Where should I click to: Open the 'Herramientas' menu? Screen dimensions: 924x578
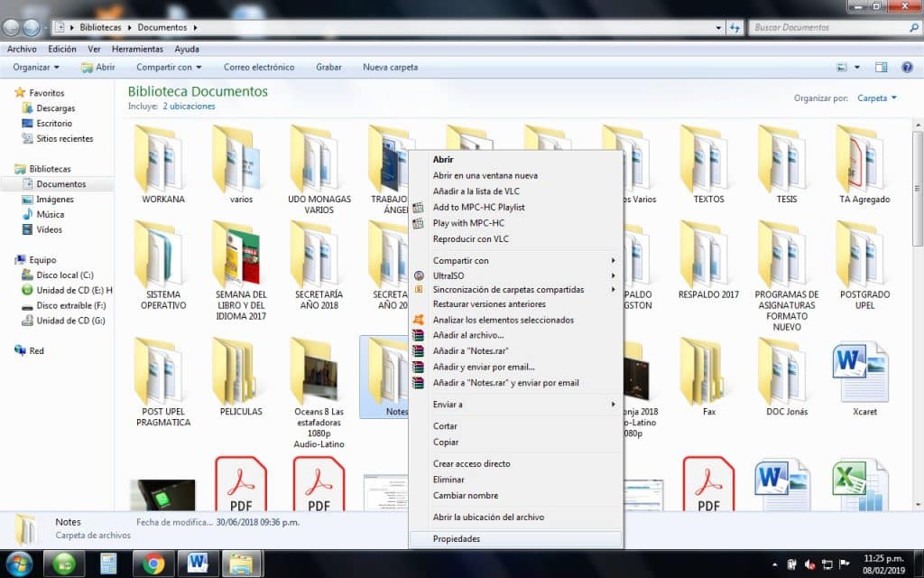137,49
